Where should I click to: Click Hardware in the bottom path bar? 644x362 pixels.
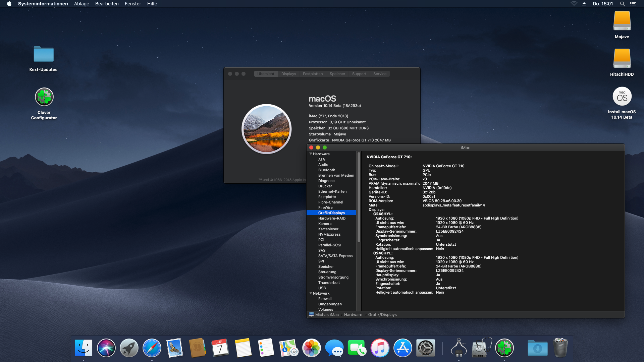coord(353,315)
